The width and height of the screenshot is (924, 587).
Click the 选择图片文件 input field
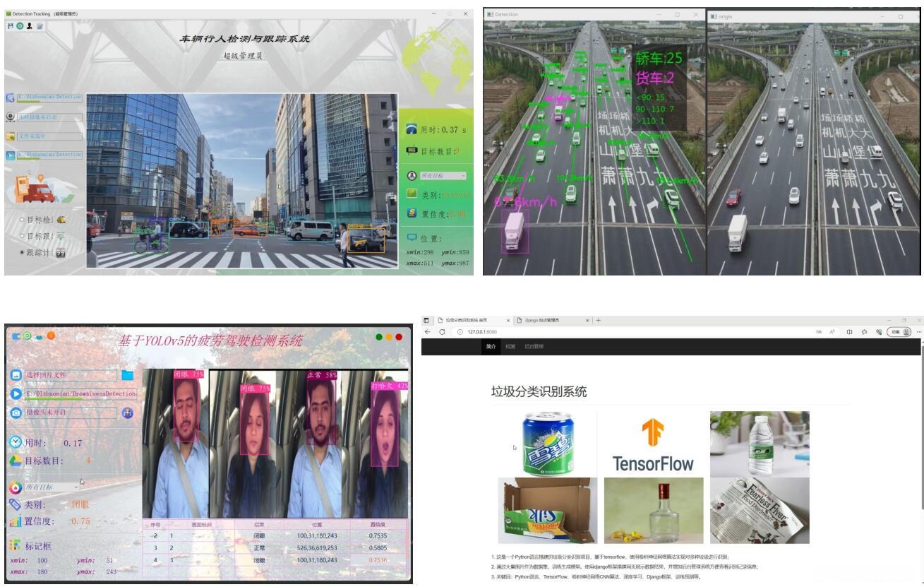click(x=71, y=375)
